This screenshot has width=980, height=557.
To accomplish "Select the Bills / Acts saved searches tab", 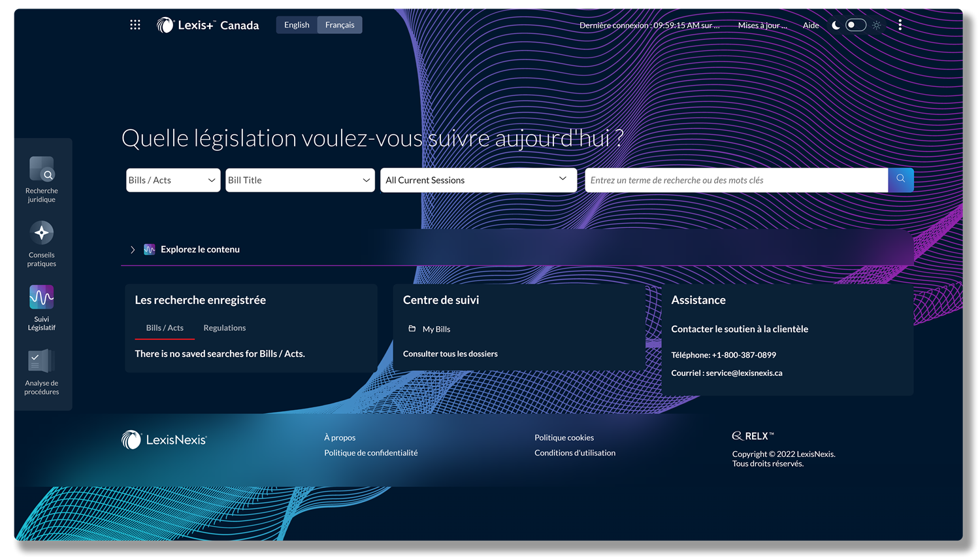I will (x=165, y=328).
